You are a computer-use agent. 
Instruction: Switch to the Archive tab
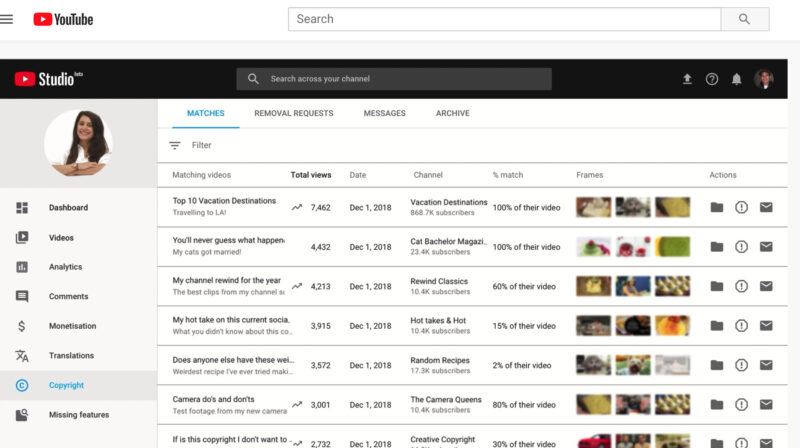453,113
